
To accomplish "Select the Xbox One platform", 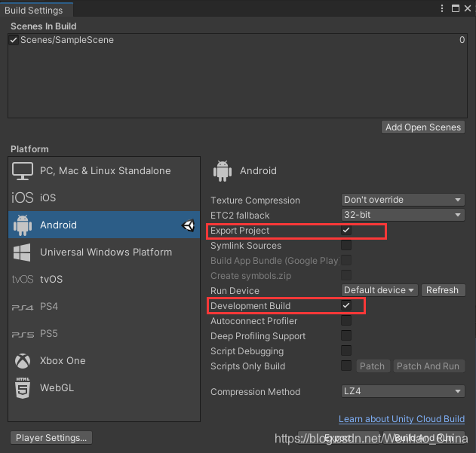I will 104,361.
